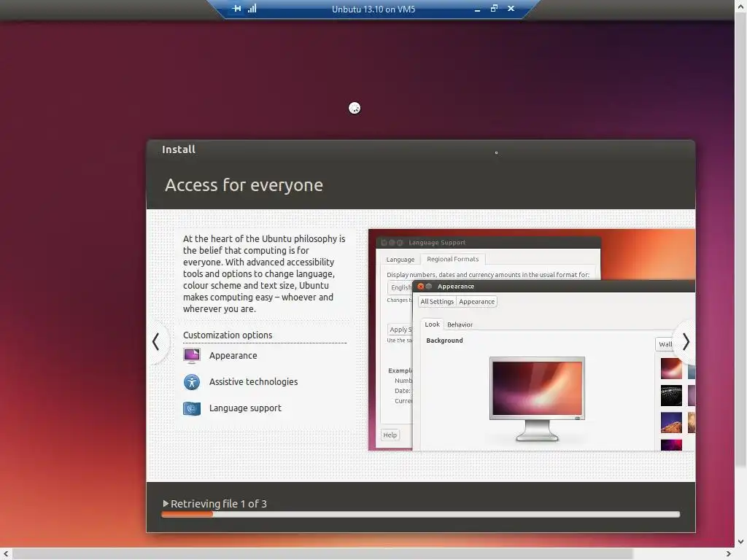Click the 'Appearance' customization option text
The width and height of the screenshot is (747, 560).
tap(233, 356)
